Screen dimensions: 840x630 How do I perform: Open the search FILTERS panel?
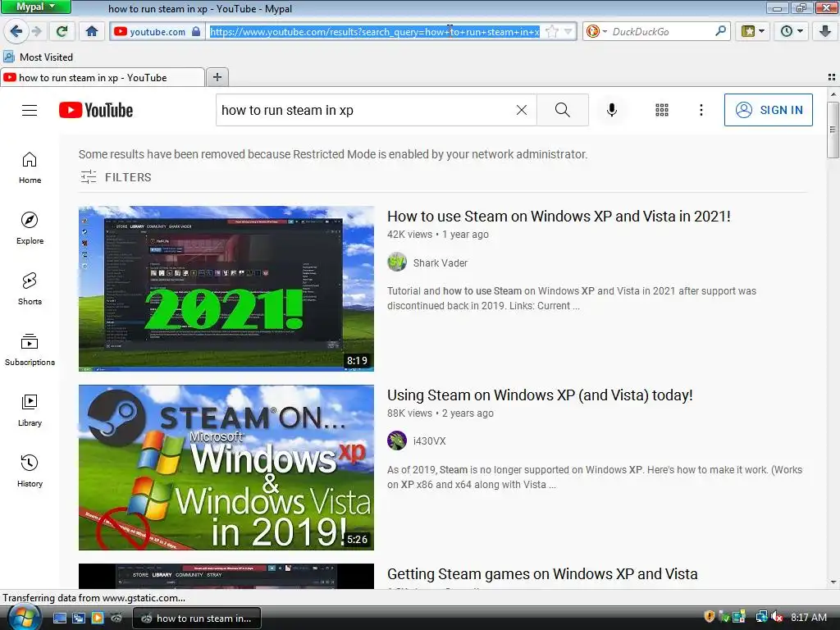tap(116, 177)
